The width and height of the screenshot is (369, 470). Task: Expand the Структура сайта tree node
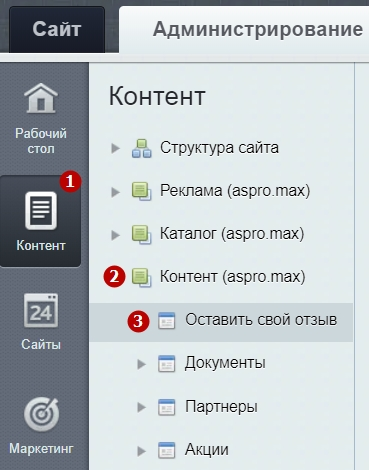pyautogui.click(x=115, y=148)
